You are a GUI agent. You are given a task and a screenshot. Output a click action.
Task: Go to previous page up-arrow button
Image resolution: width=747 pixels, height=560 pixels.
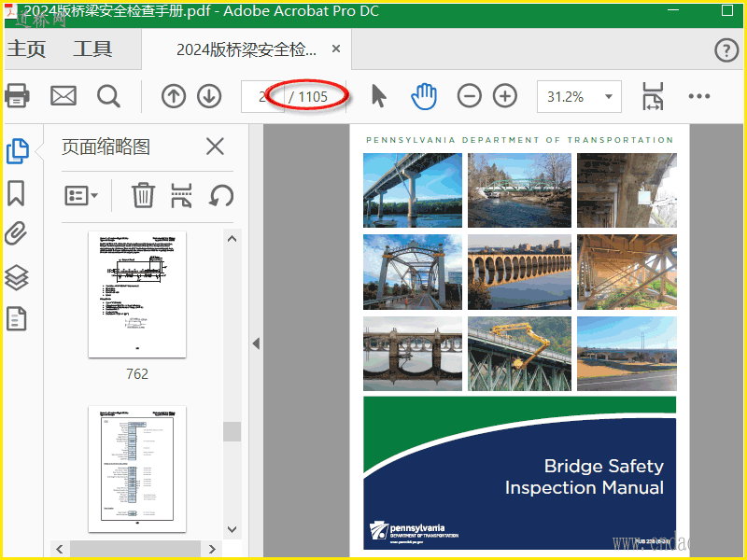[174, 96]
